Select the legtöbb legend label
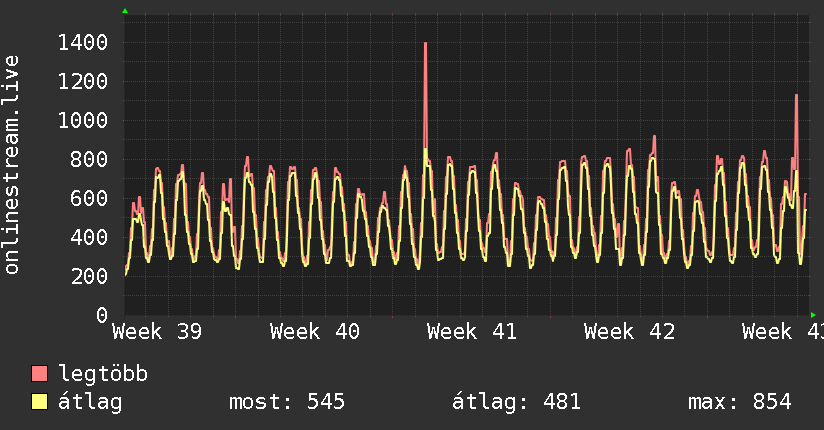Viewport: 824px width, 430px height. (x=103, y=374)
